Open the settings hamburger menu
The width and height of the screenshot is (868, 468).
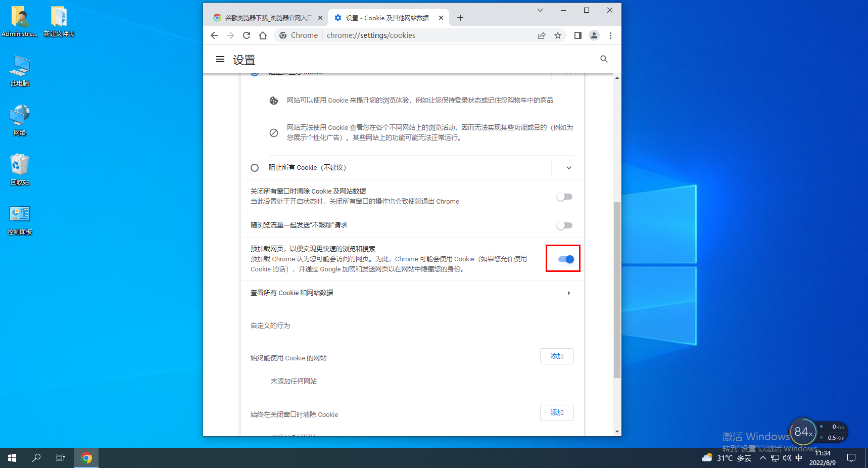220,59
